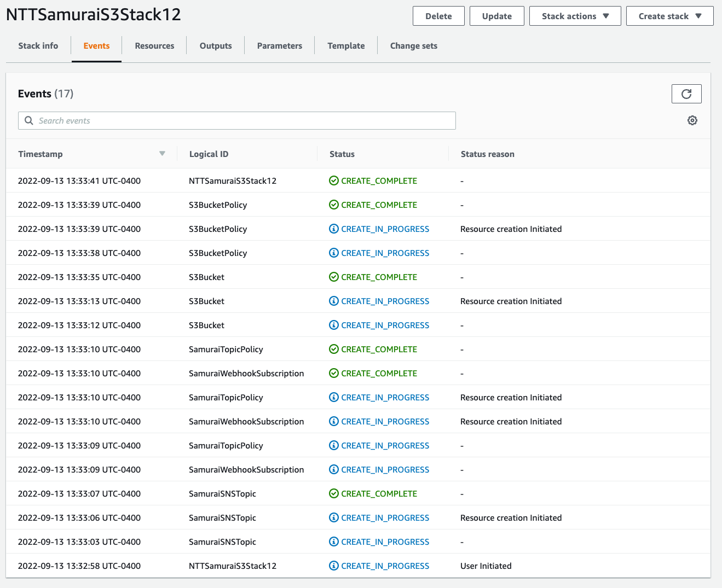722x588 pixels.
Task: Select the Events tab
Action: [x=96, y=46]
